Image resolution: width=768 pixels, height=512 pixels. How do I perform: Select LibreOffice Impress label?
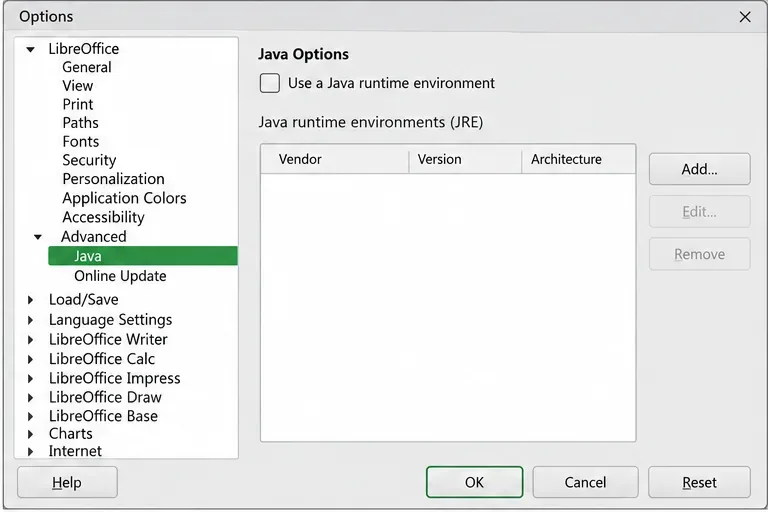click(x=115, y=378)
